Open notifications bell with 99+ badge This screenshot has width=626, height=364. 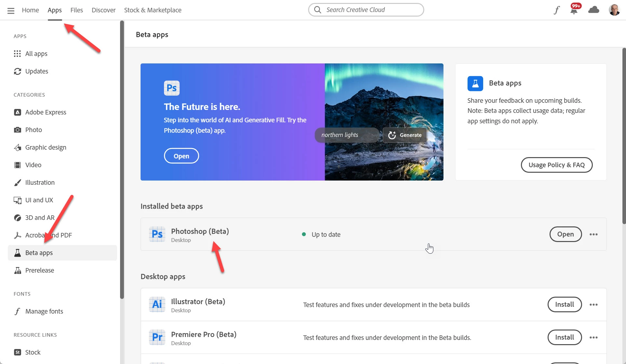pos(574,10)
